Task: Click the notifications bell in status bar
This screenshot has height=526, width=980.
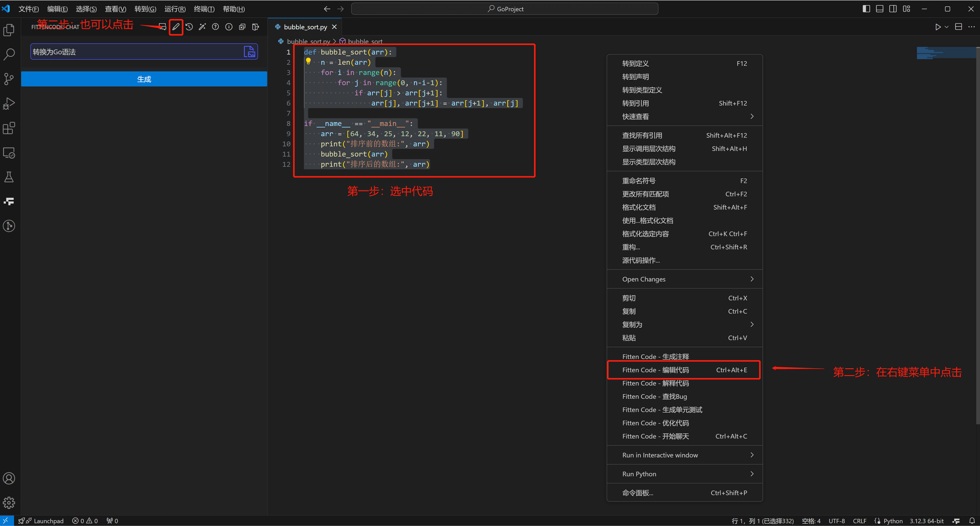Action: [x=972, y=521]
